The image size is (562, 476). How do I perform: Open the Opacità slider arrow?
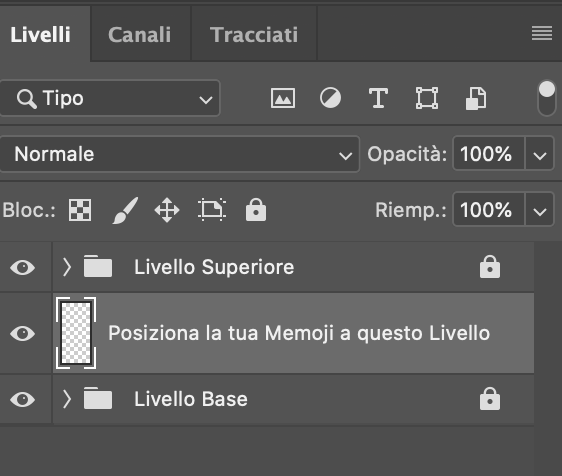[539, 154]
